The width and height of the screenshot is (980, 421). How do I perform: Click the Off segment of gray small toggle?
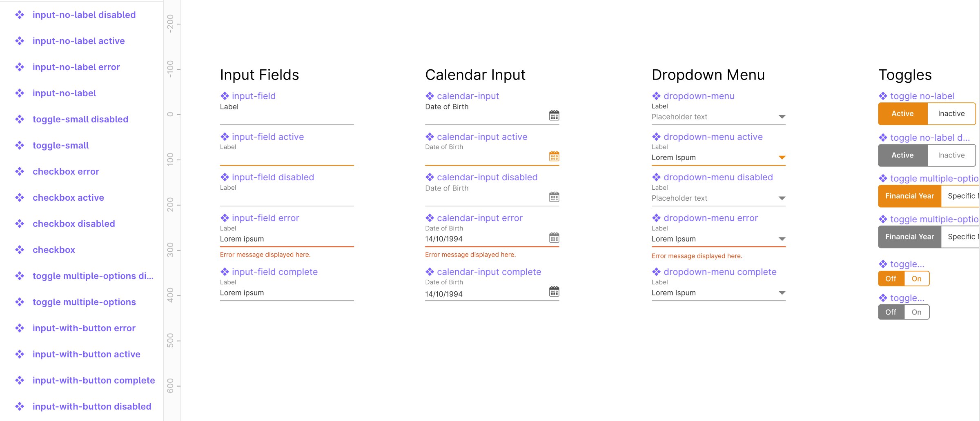click(x=891, y=312)
